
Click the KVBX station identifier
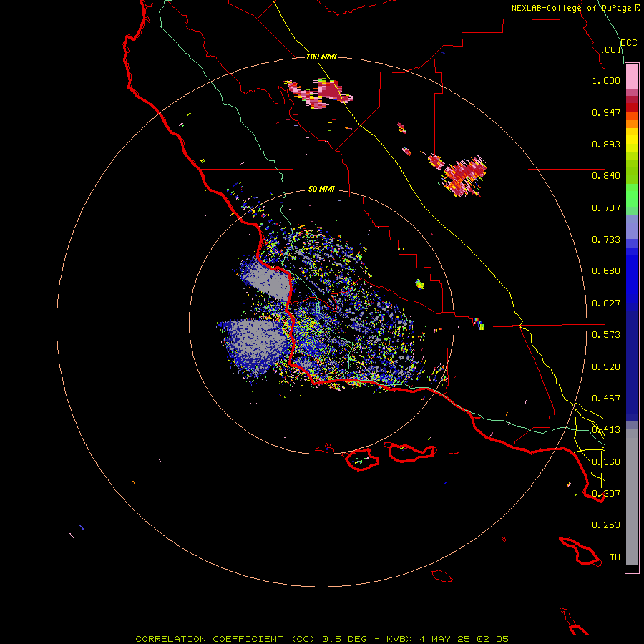pos(399,639)
